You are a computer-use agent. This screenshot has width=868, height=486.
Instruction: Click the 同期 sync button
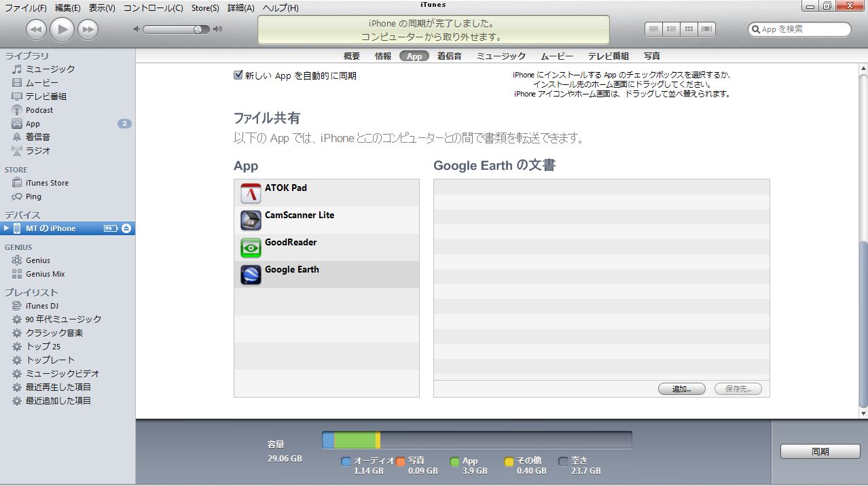coord(820,451)
